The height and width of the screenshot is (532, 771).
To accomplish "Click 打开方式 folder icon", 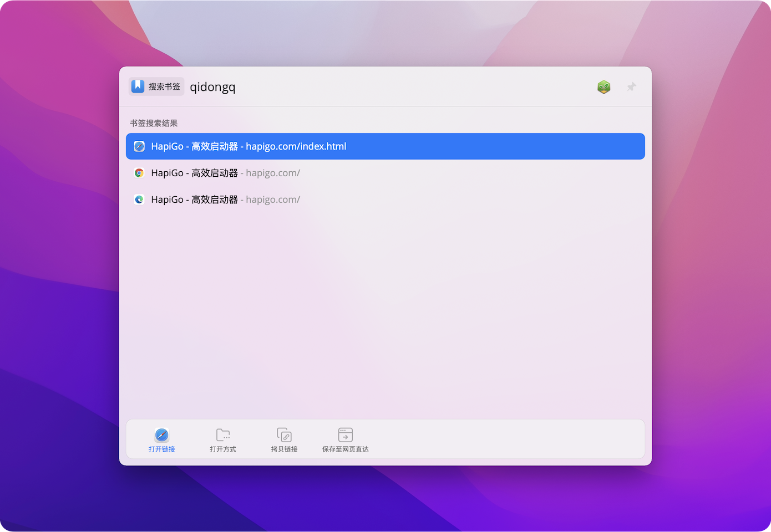I will click(x=223, y=435).
